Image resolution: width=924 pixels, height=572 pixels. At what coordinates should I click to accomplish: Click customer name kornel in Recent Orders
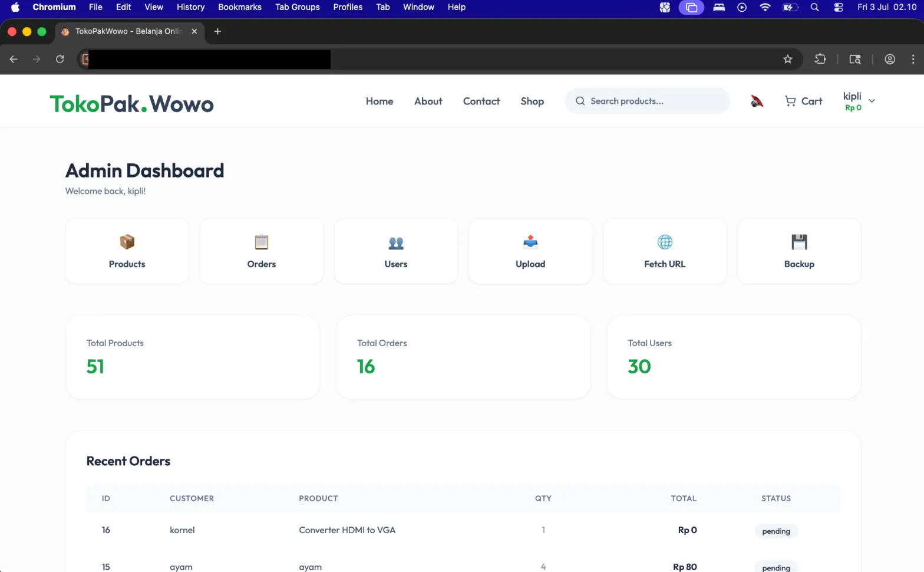(182, 530)
